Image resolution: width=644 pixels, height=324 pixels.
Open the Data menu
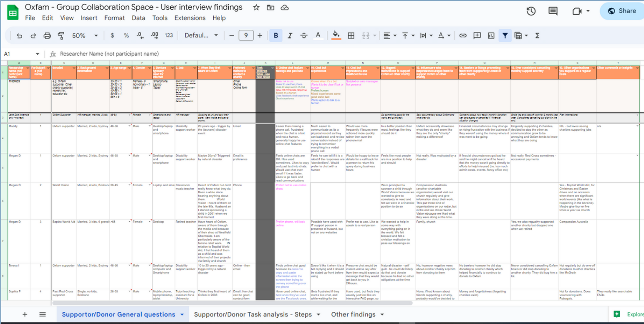(x=139, y=18)
